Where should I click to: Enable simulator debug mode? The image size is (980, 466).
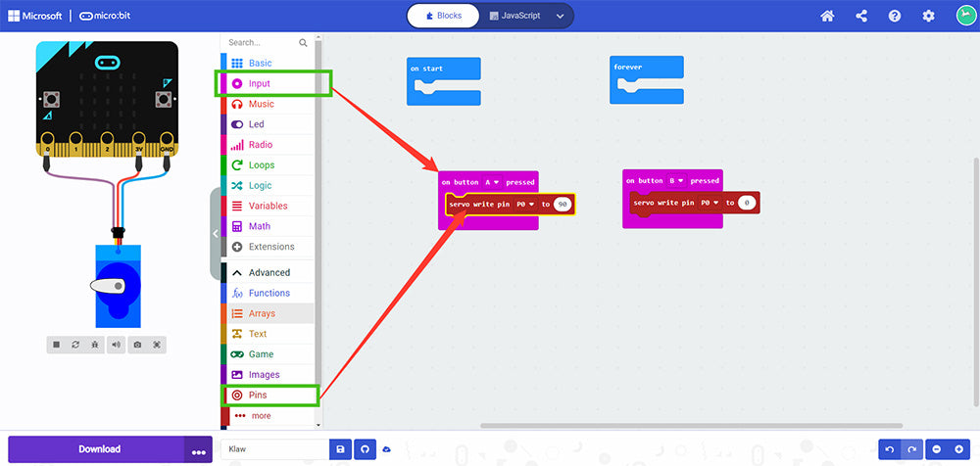(95, 345)
